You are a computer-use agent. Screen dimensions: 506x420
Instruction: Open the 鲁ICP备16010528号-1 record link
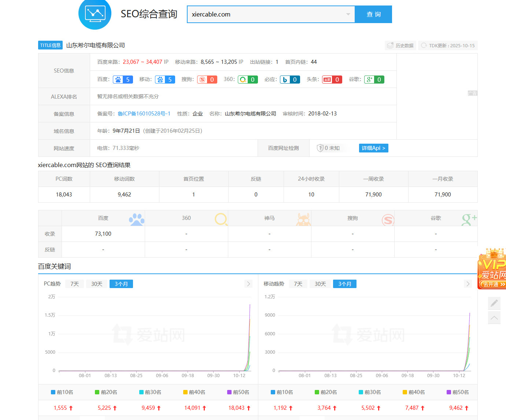144,114
